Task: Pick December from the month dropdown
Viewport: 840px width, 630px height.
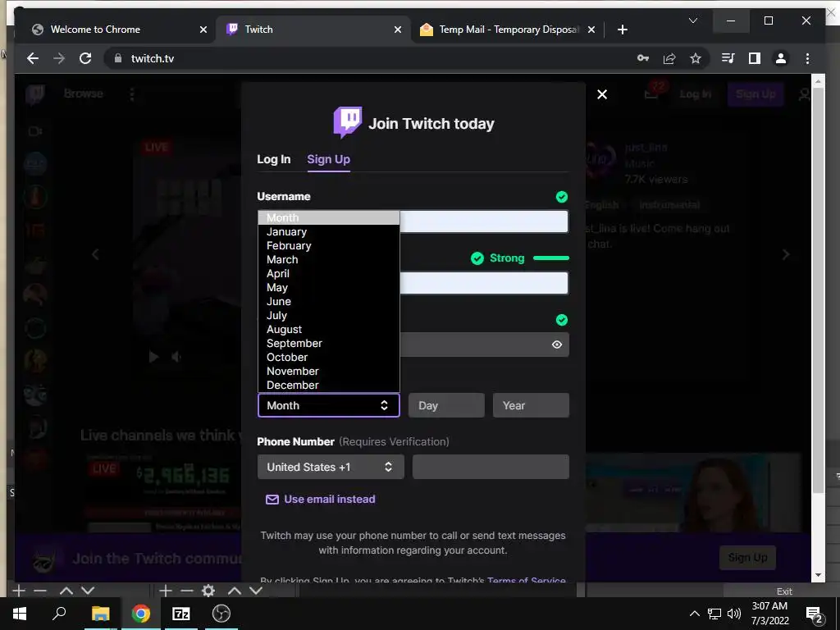Action: pos(328,386)
